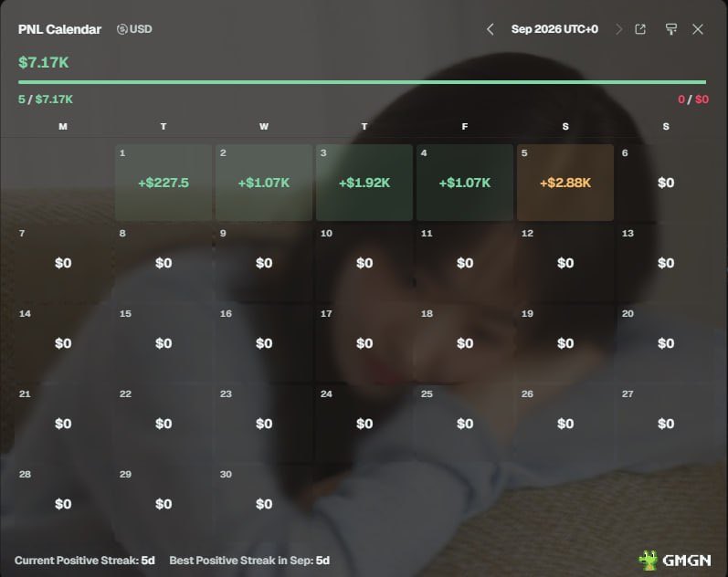Click the September 26 day cell
The image size is (728, 577).
[x=565, y=424]
